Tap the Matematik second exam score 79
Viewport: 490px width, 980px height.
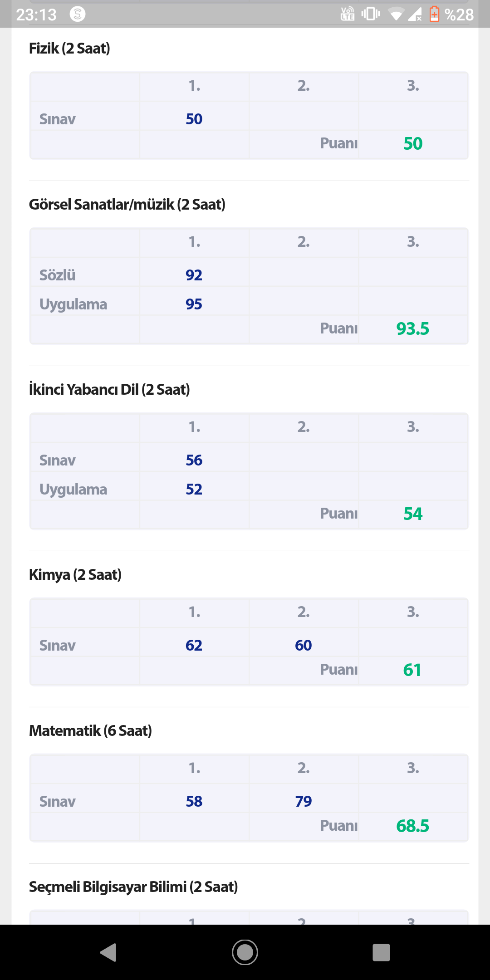click(304, 801)
